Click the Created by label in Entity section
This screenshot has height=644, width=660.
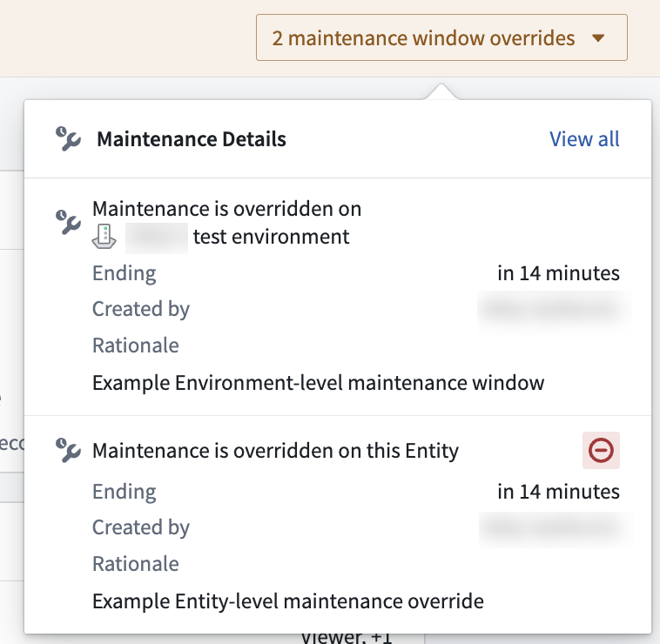point(141,527)
